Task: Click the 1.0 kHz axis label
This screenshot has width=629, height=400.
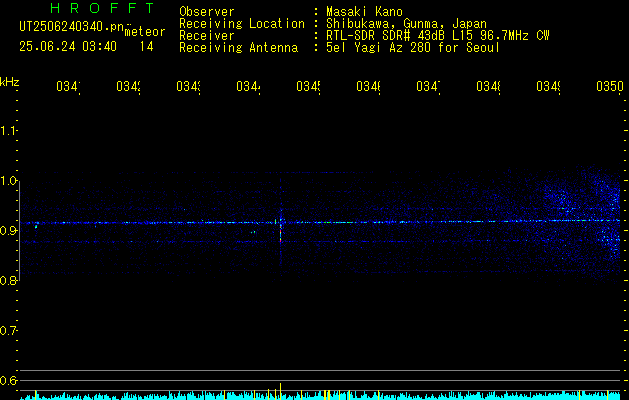Action: tap(8, 181)
